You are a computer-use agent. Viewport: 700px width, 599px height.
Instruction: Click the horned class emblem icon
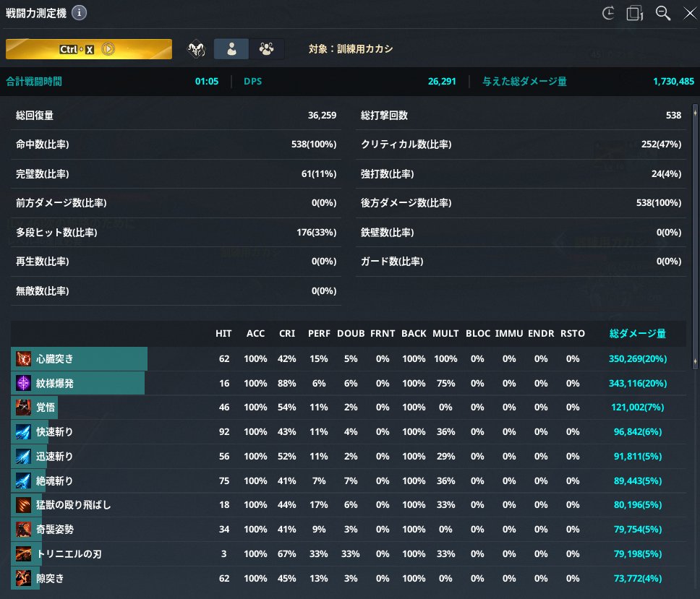(196, 48)
